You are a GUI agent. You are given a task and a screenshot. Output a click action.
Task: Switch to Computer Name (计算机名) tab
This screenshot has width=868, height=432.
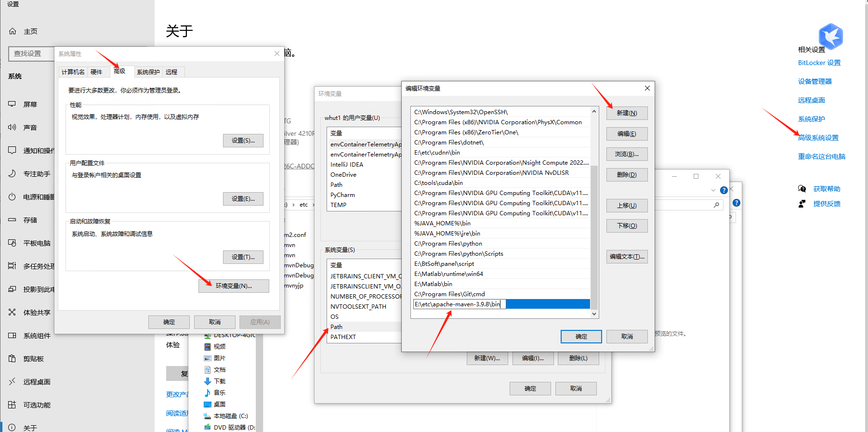[x=73, y=72]
